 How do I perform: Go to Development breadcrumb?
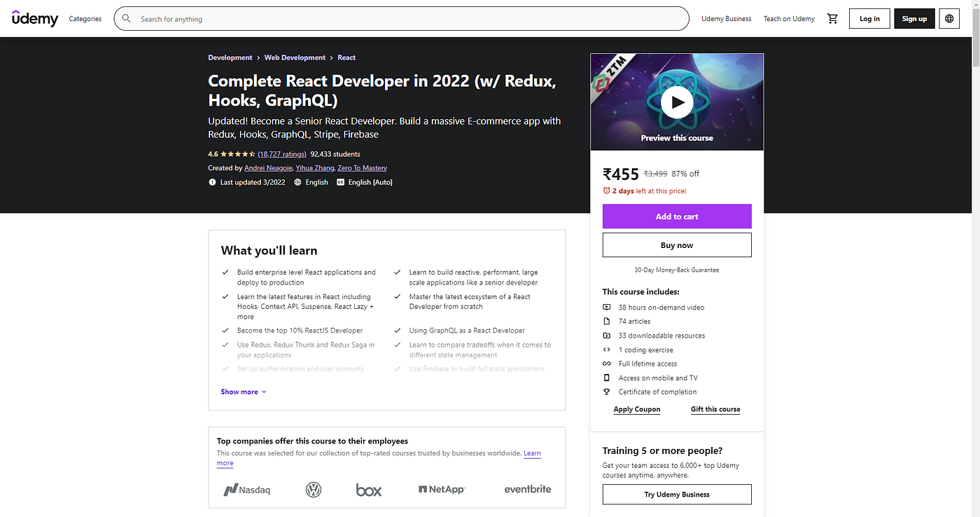pyautogui.click(x=230, y=57)
